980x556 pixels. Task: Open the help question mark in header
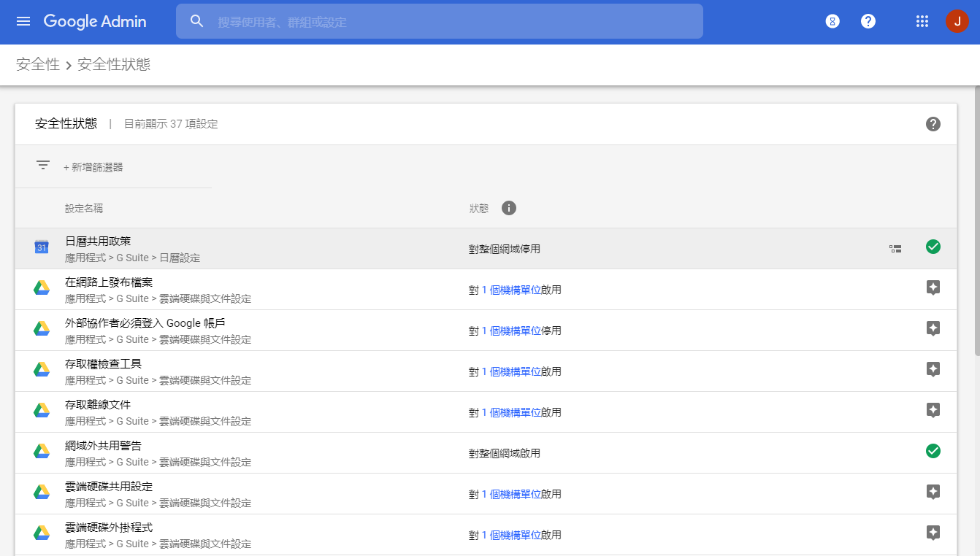point(868,21)
